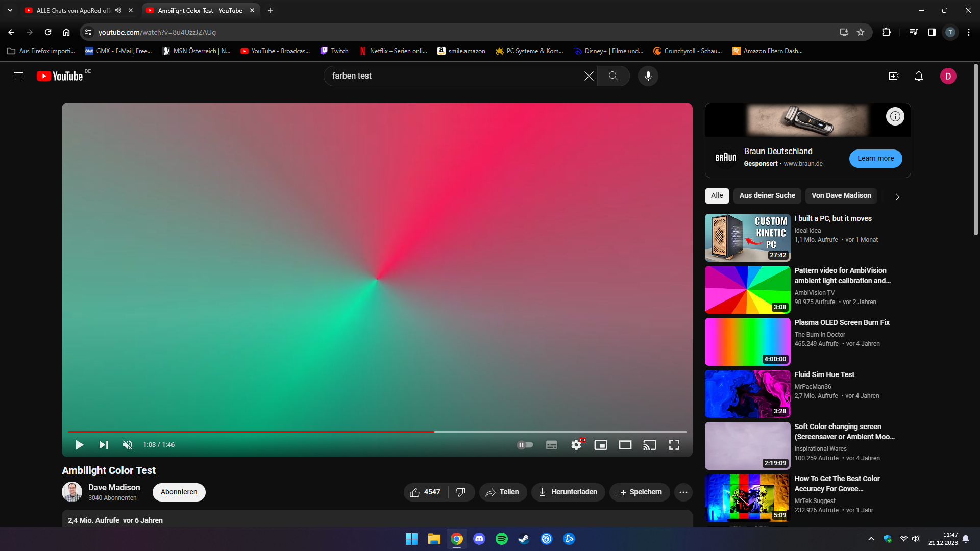Click the Abonnieren button
The image size is (980, 551).
tap(179, 492)
